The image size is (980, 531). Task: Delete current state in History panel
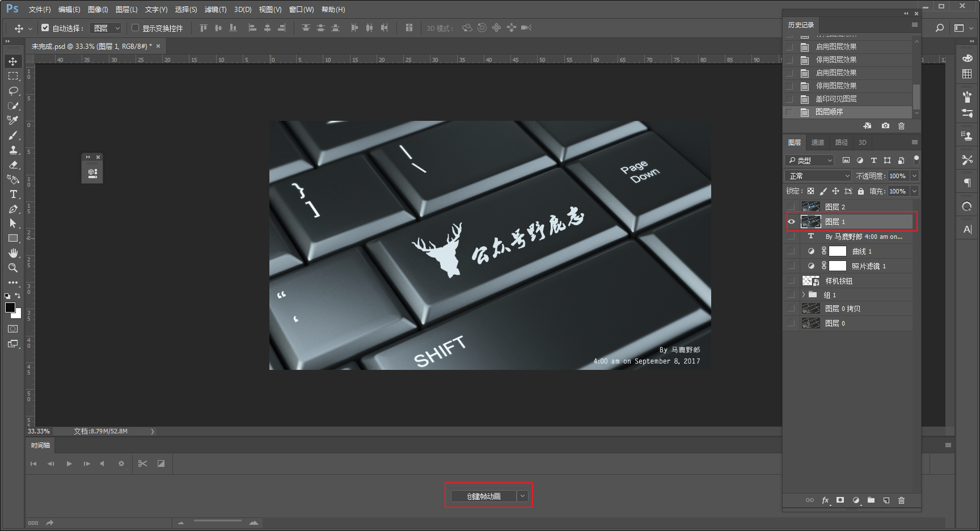pos(901,125)
